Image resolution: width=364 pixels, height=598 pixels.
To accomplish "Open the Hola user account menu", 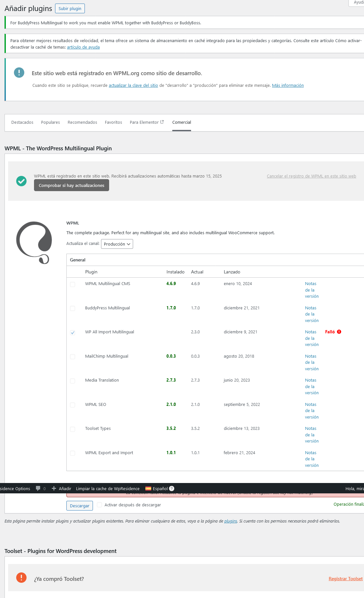I will [354, 489].
